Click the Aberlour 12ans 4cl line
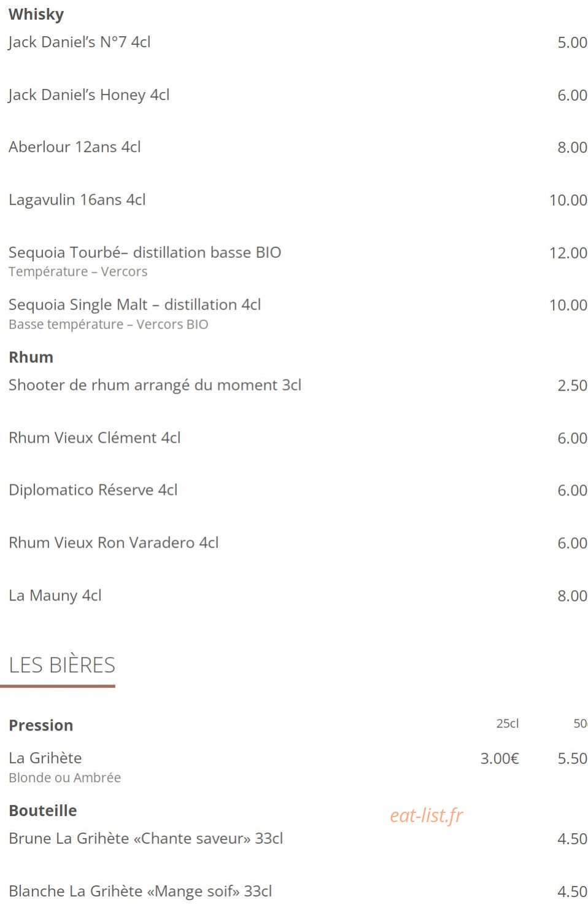Image resolution: width=588 pixels, height=921 pixels. tap(75, 147)
